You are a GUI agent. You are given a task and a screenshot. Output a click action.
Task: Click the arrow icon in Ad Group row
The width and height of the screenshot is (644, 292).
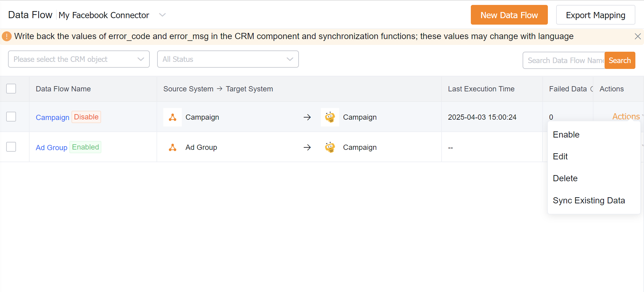point(307,147)
